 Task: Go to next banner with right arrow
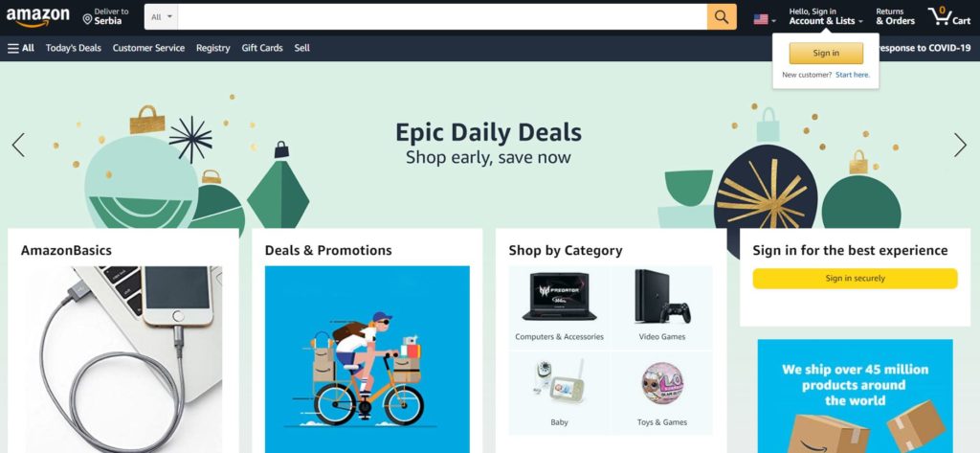click(x=960, y=146)
